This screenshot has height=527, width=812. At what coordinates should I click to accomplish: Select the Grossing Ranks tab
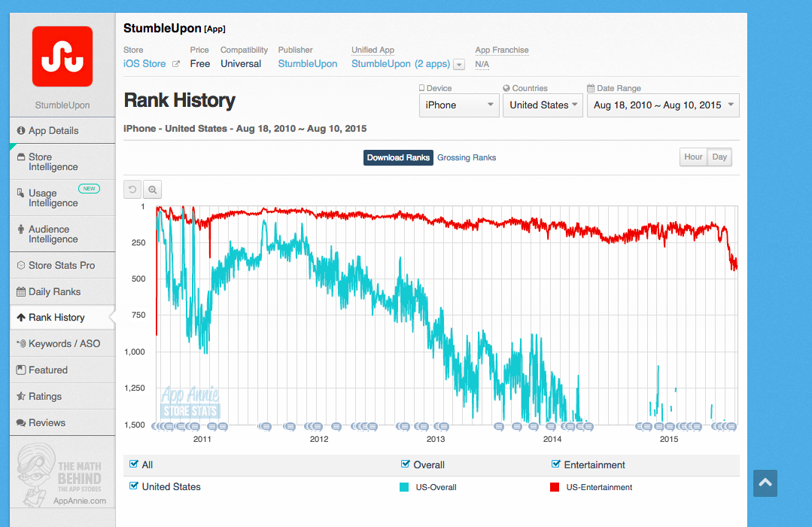[x=467, y=157]
